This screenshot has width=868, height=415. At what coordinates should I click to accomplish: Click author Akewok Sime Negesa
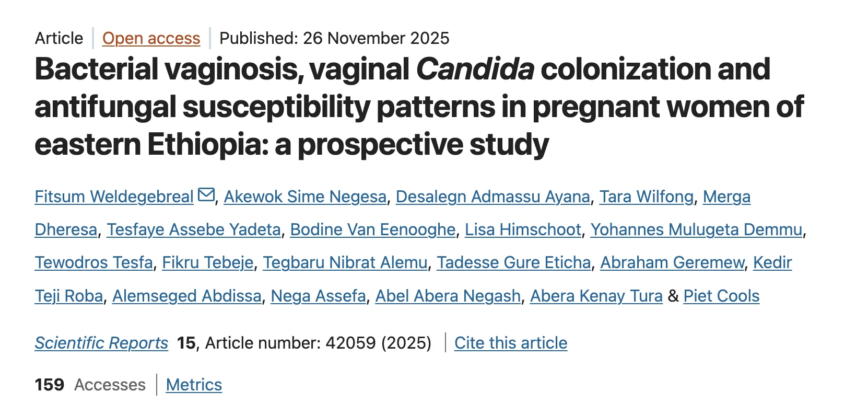tap(305, 197)
